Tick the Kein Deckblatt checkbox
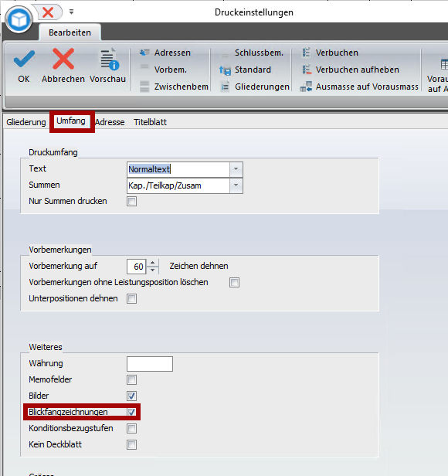448x476 pixels. [132, 445]
